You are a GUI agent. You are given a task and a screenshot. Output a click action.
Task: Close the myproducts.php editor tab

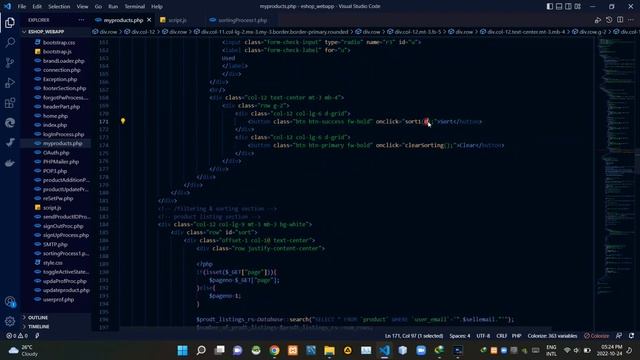[x=149, y=20]
